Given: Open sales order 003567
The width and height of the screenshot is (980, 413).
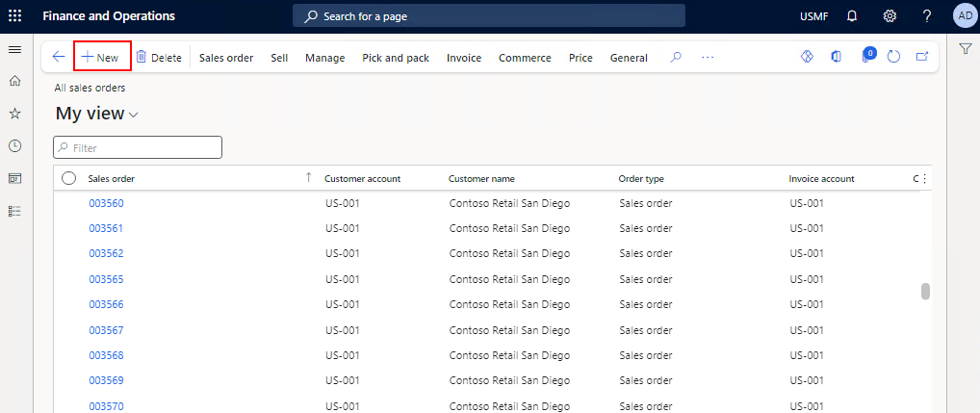Looking at the screenshot, I should (x=106, y=330).
